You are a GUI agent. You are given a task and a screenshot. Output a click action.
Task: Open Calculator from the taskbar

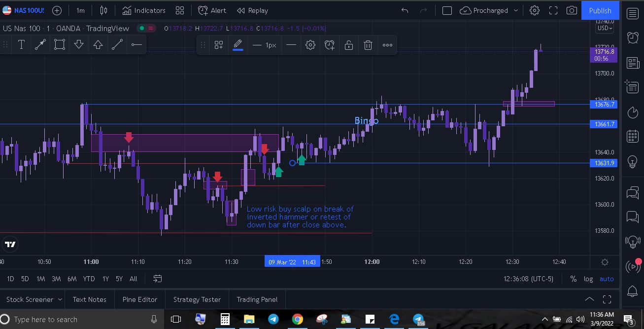225,319
